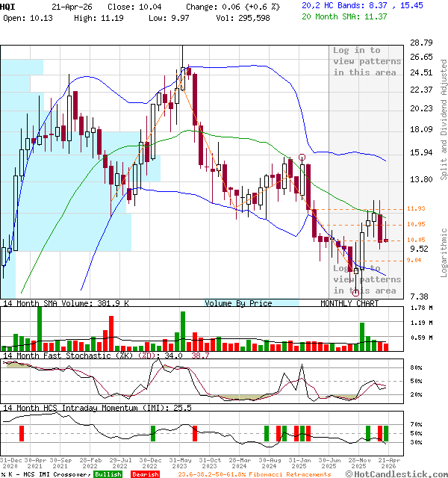Click the Volume By Price label

239,303
